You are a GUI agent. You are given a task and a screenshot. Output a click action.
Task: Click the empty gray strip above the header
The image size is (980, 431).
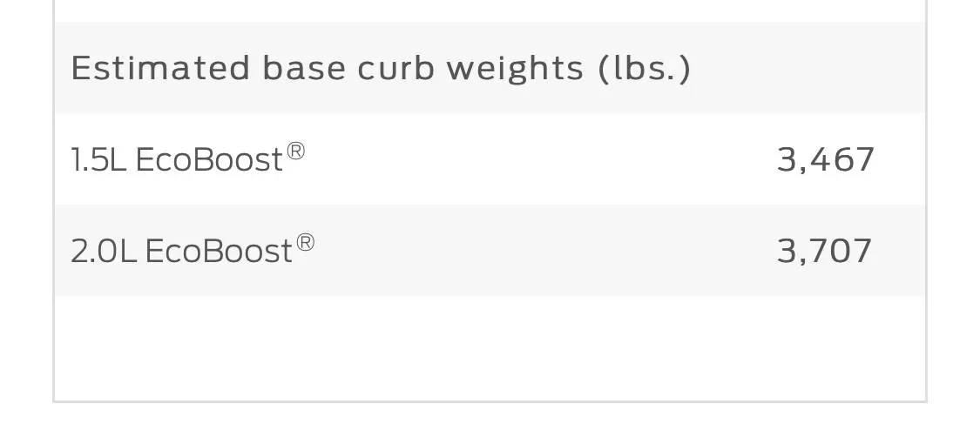click(490, 10)
